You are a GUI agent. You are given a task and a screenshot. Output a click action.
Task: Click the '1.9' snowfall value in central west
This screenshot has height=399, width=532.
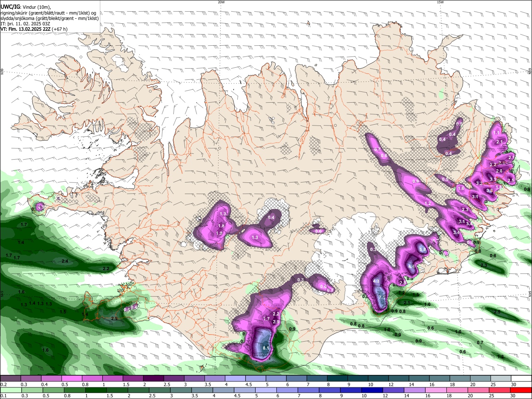(x=219, y=234)
